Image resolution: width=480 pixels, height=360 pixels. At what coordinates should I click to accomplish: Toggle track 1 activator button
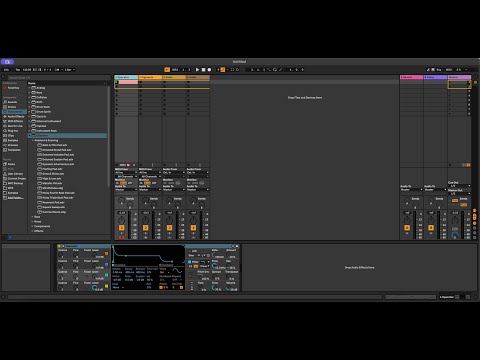coord(122,228)
